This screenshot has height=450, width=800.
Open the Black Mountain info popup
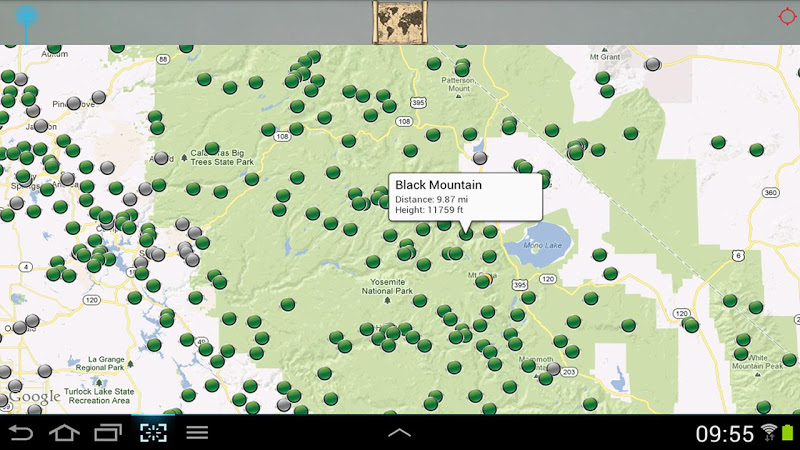[x=465, y=197]
